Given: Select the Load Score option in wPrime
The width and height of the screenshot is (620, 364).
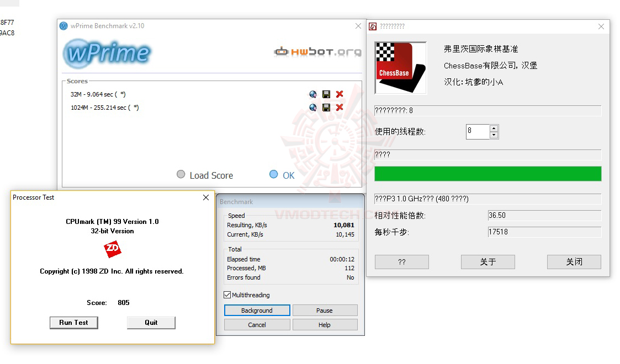Looking at the screenshot, I should point(205,175).
